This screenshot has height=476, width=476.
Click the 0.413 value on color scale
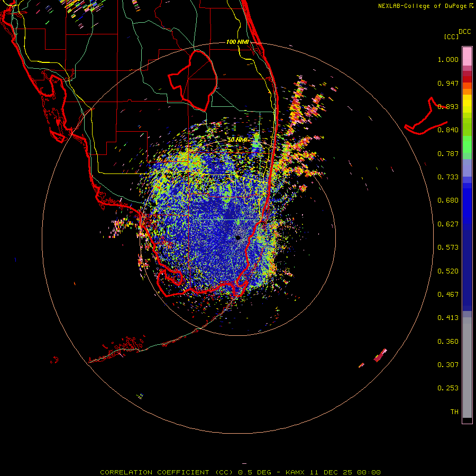pyautogui.click(x=448, y=318)
